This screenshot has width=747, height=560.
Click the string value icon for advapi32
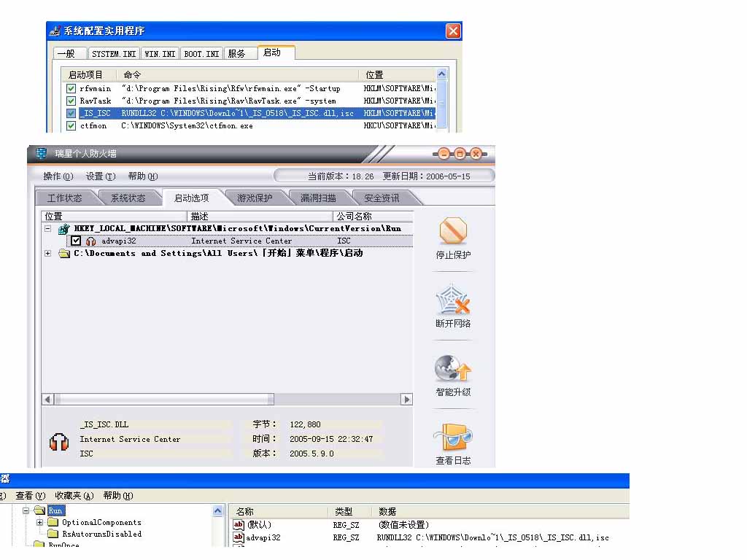tap(239, 537)
